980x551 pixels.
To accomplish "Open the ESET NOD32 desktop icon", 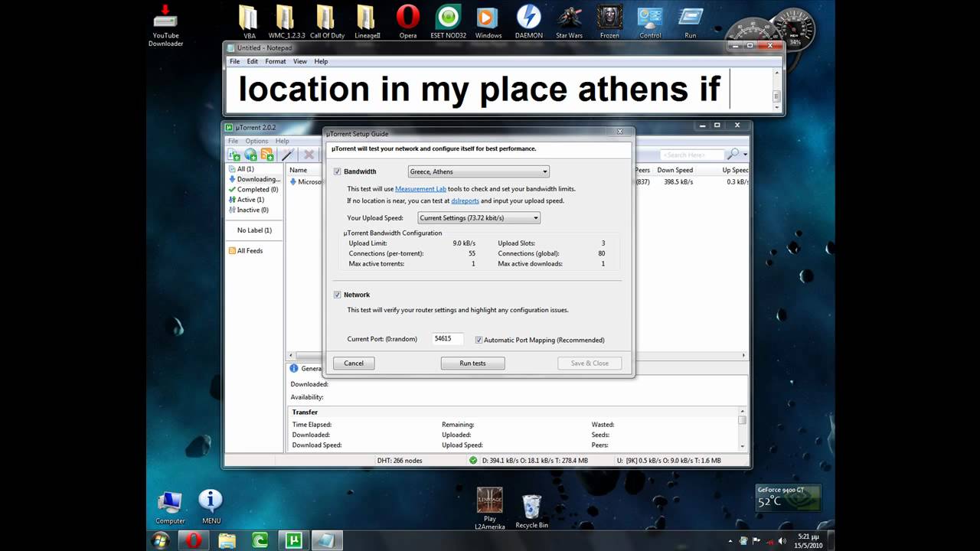I will (x=448, y=22).
